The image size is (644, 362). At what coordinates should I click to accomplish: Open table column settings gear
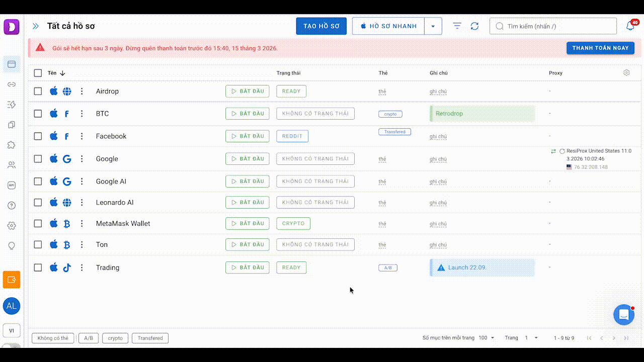626,73
